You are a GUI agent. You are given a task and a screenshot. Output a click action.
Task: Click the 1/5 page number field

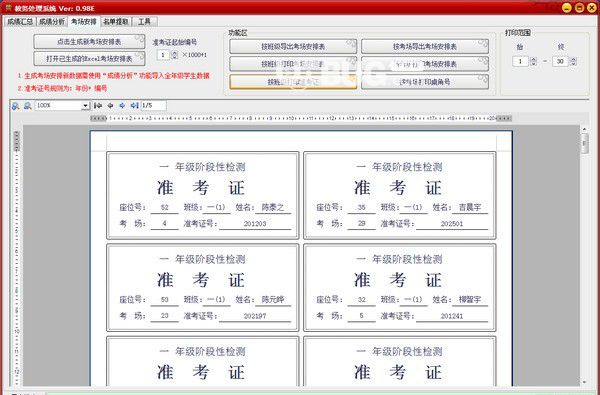pyautogui.click(x=153, y=105)
